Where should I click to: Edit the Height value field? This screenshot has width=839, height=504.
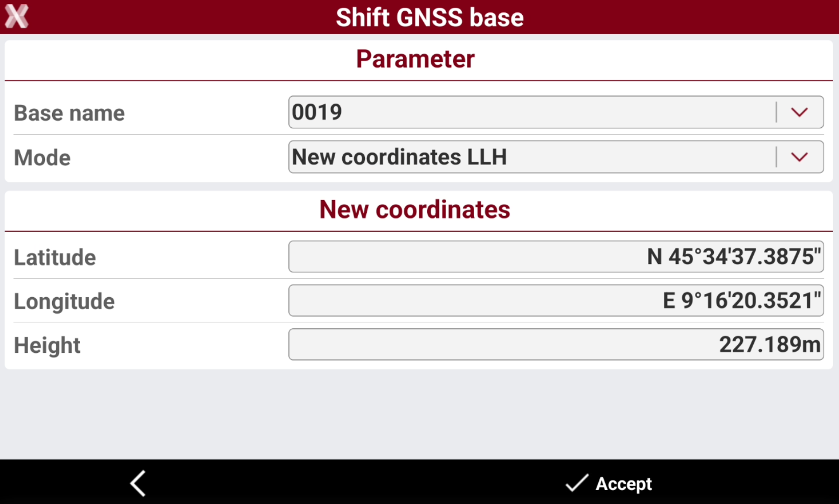pos(556,344)
